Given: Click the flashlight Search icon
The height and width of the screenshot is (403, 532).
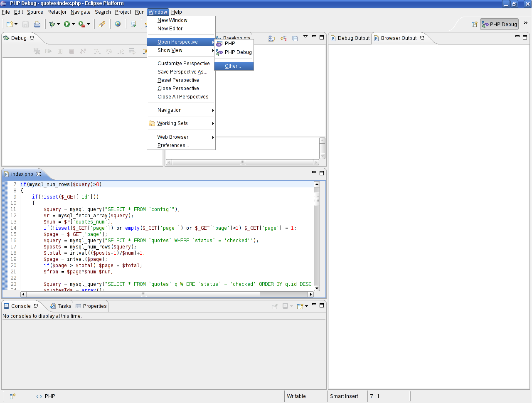Looking at the screenshot, I should tap(102, 24).
